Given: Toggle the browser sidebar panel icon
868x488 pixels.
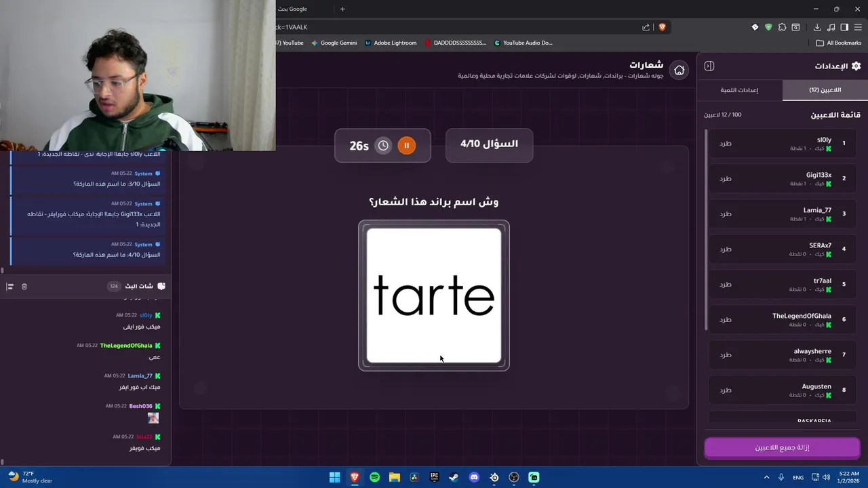Looking at the screenshot, I should coord(844,27).
